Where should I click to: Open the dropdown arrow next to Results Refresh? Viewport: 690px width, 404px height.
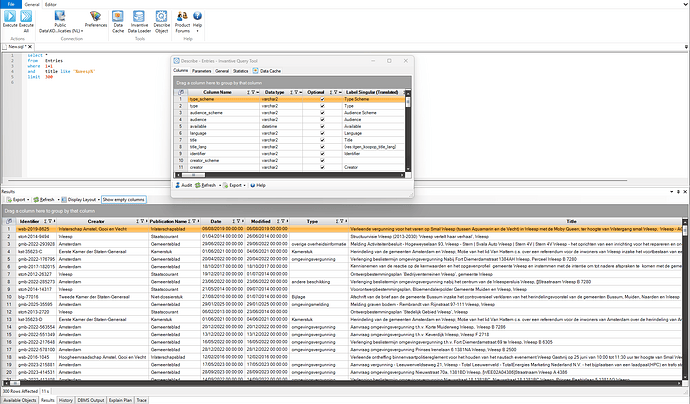click(57, 200)
